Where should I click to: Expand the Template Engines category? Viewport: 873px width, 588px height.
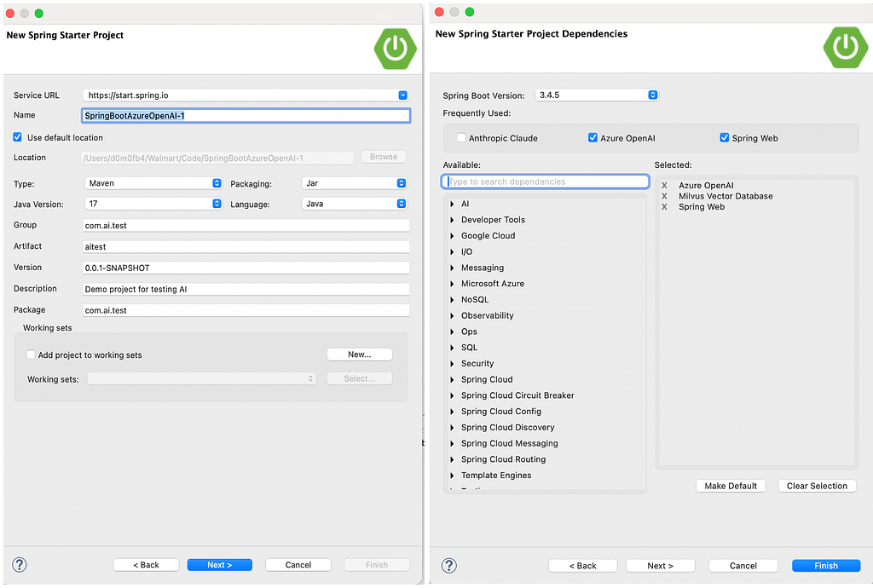[452, 476]
